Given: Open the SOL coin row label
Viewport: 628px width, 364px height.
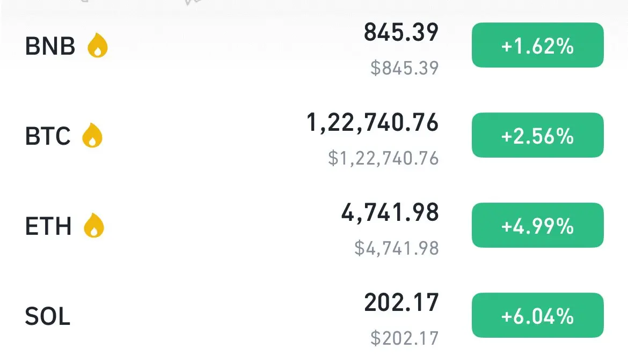Looking at the screenshot, I should 48,316.
